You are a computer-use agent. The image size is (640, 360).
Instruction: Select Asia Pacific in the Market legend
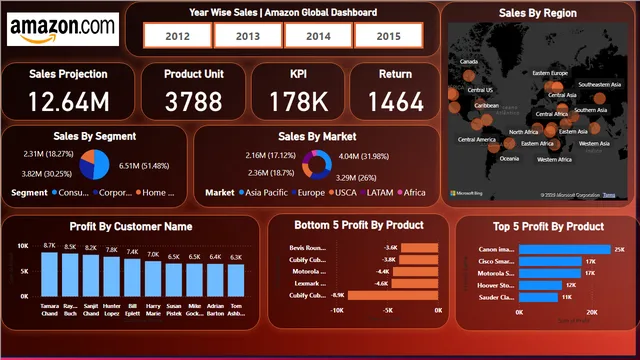(x=263, y=193)
